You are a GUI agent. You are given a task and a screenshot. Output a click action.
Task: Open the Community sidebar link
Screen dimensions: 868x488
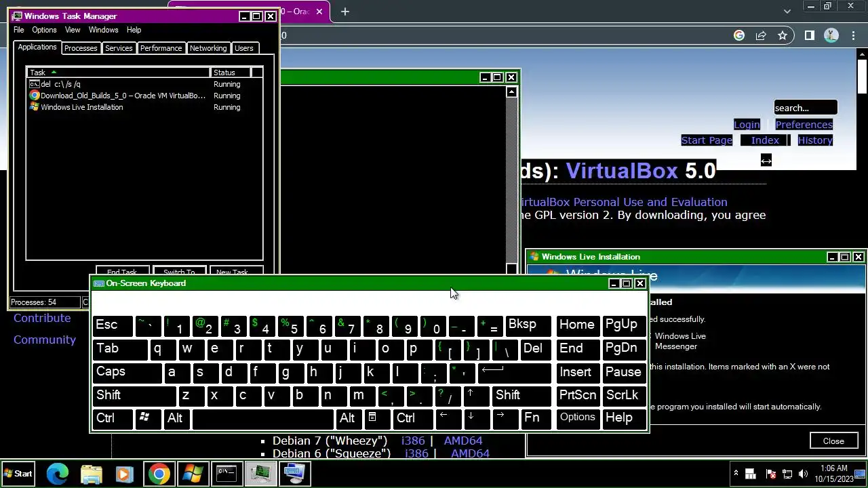45,340
